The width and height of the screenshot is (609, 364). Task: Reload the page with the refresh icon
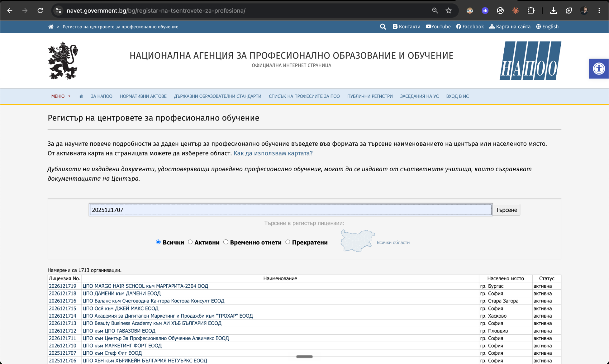coord(40,10)
